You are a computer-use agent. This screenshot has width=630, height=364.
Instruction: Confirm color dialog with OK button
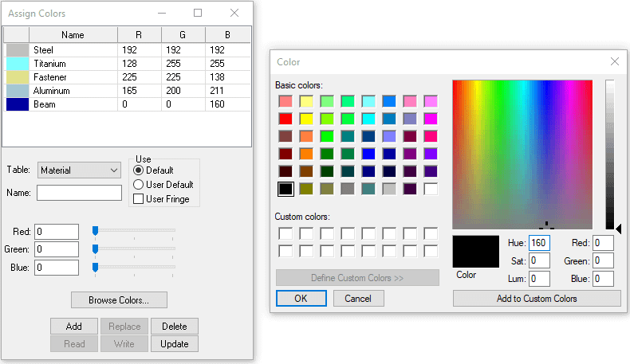(x=301, y=298)
